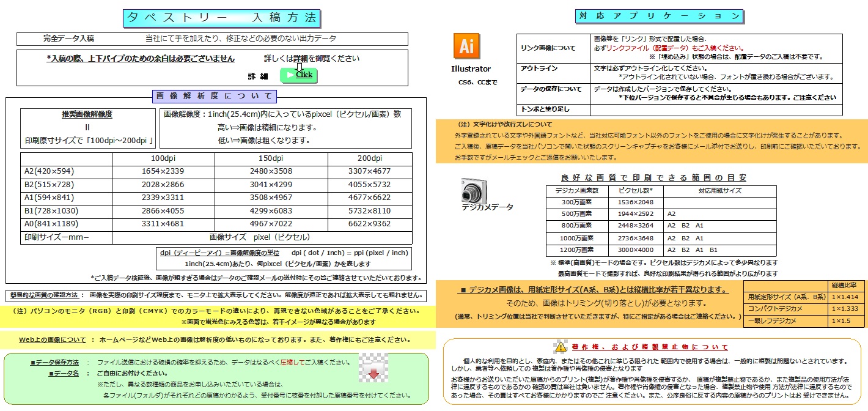Select the ピクセル数* column header
Viewport: 868px width, 411px height.
(636, 191)
